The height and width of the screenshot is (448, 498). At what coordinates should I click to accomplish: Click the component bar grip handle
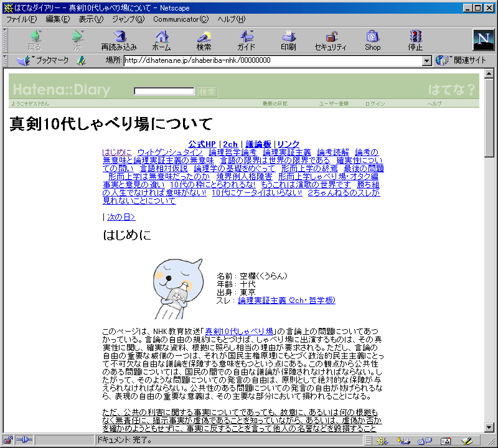(x=368, y=441)
